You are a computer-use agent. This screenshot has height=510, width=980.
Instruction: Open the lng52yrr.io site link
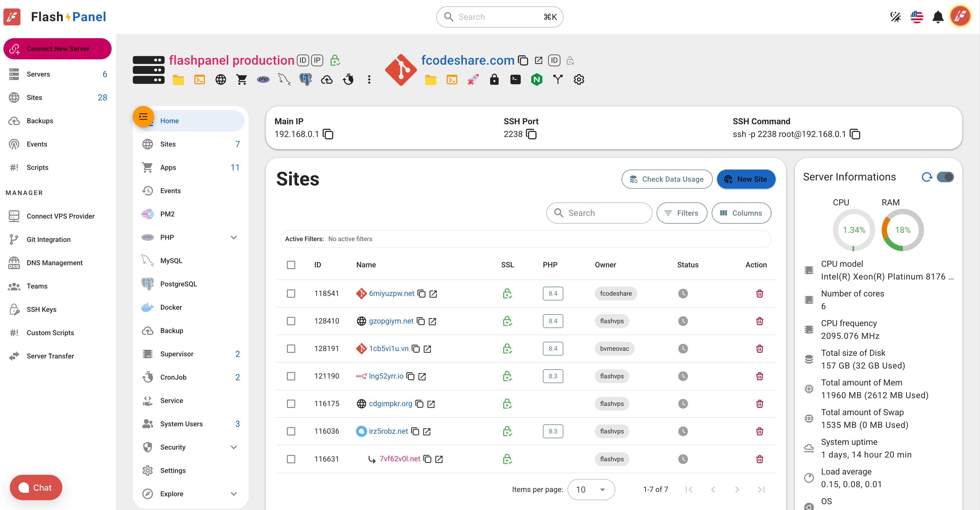pos(386,376)
